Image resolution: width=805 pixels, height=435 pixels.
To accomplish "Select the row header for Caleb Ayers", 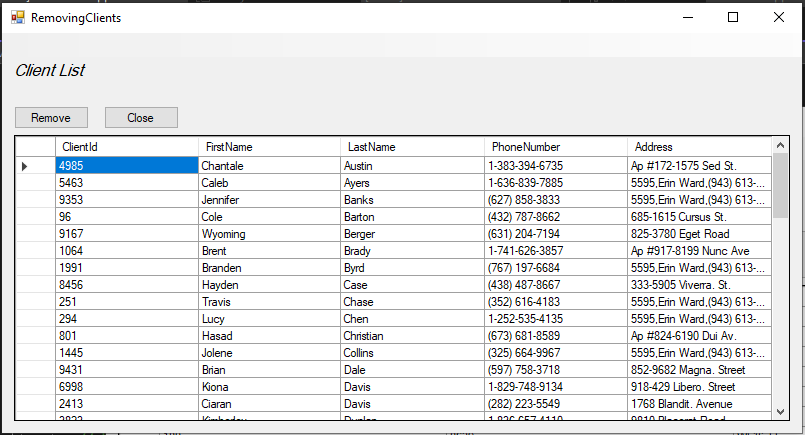I will (35, 183).
